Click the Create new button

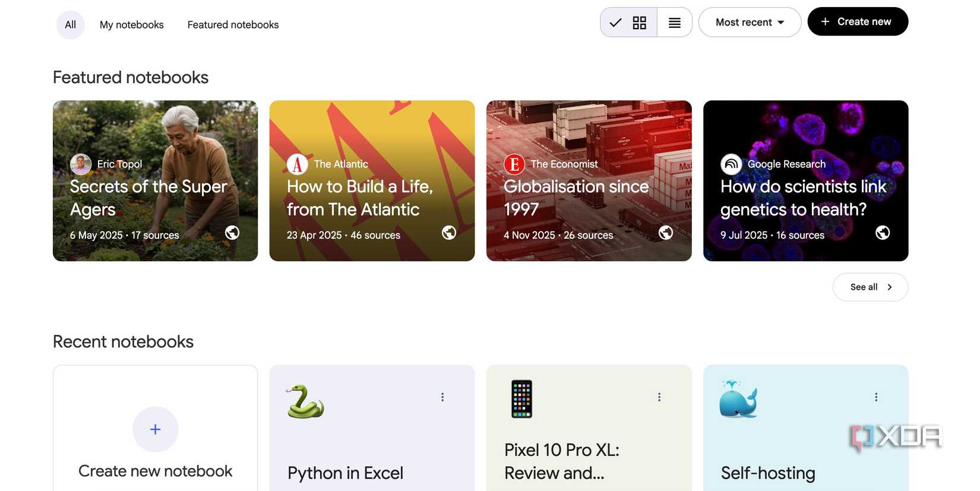point(857,22)
